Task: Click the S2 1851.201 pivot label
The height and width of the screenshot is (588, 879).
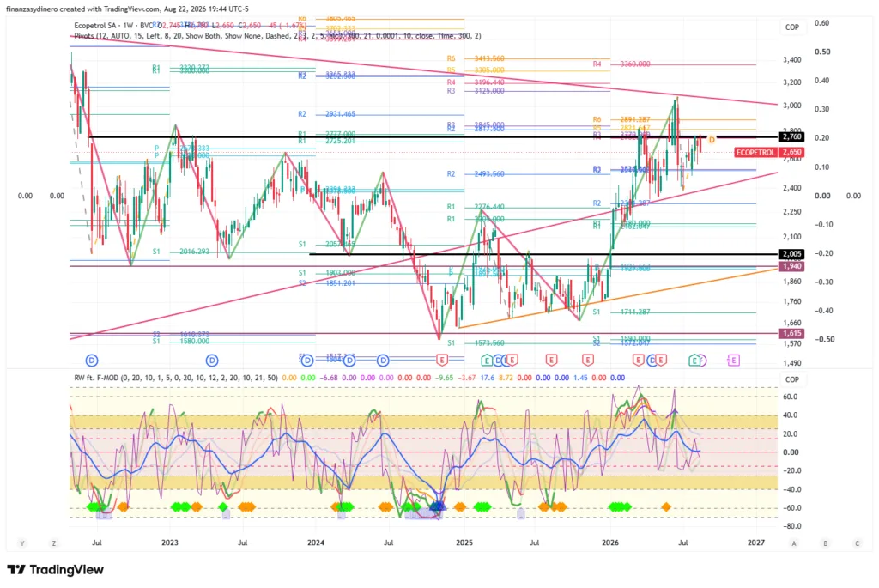Action: tap(327, 283)
